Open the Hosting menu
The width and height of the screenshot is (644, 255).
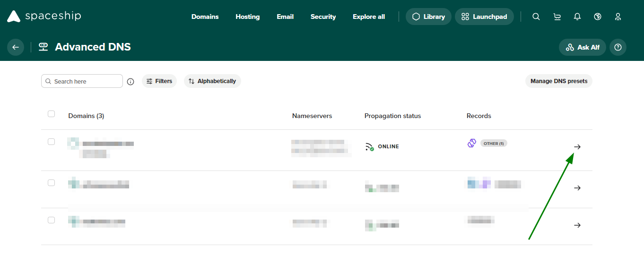[x=248, y=17]
